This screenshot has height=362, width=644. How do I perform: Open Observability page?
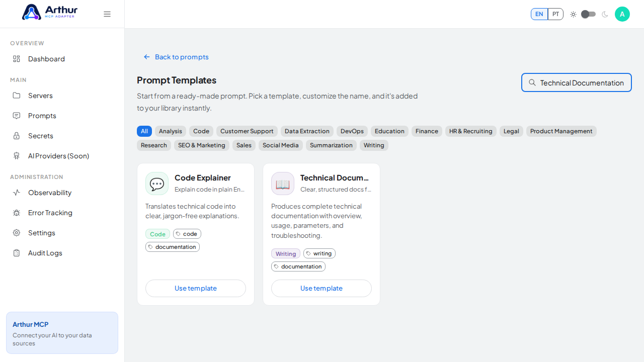coord(62,193)
